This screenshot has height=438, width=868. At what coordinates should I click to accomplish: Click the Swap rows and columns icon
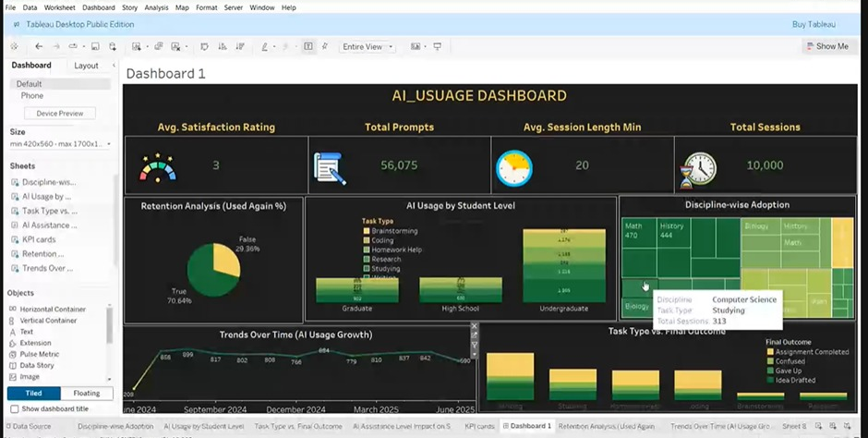click(203, 46)
